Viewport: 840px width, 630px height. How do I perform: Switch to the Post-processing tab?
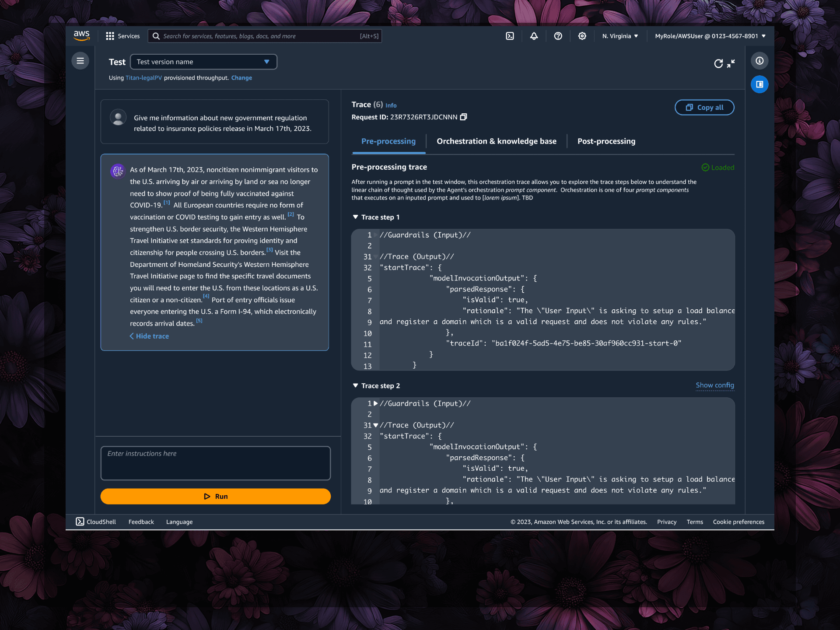pyautogui.click(x=606, y=141)
